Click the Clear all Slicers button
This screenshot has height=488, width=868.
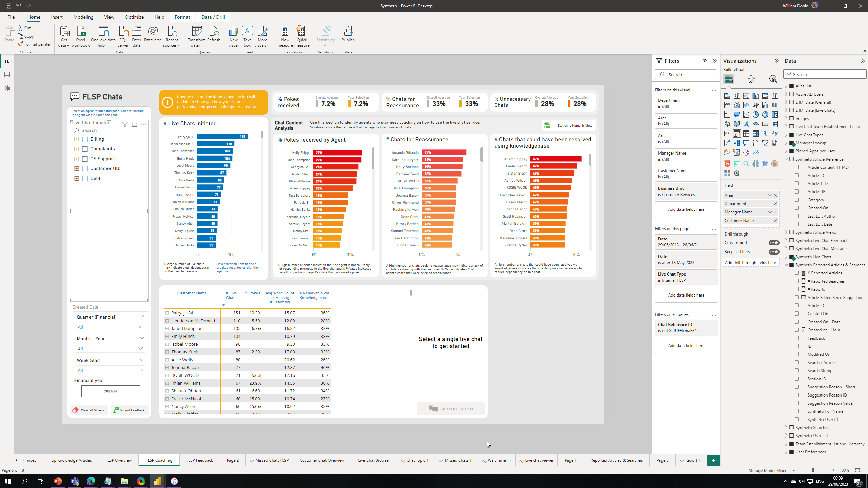click(x=88, y=410)
